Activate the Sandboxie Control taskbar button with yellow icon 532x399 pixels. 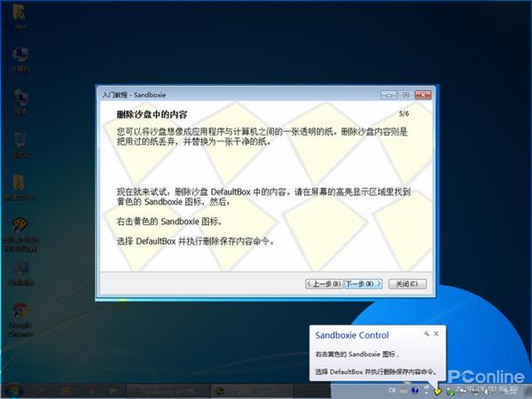[x=252, y=391]
